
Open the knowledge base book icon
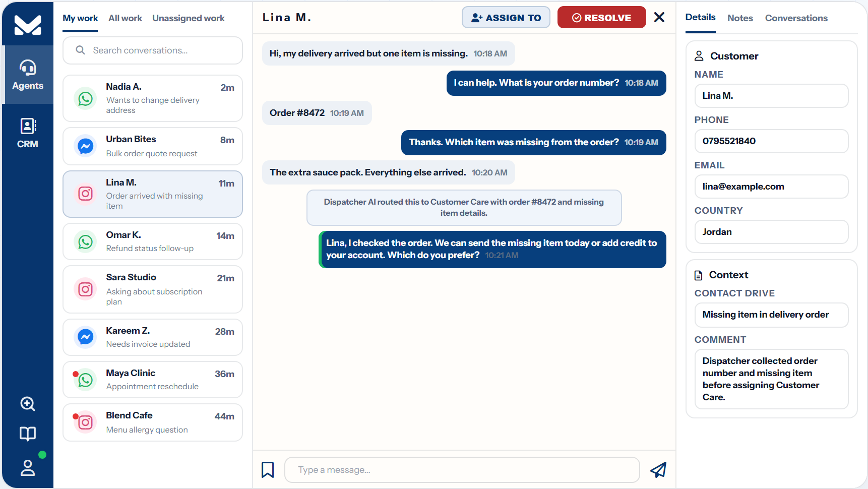(x=28, y=434)
